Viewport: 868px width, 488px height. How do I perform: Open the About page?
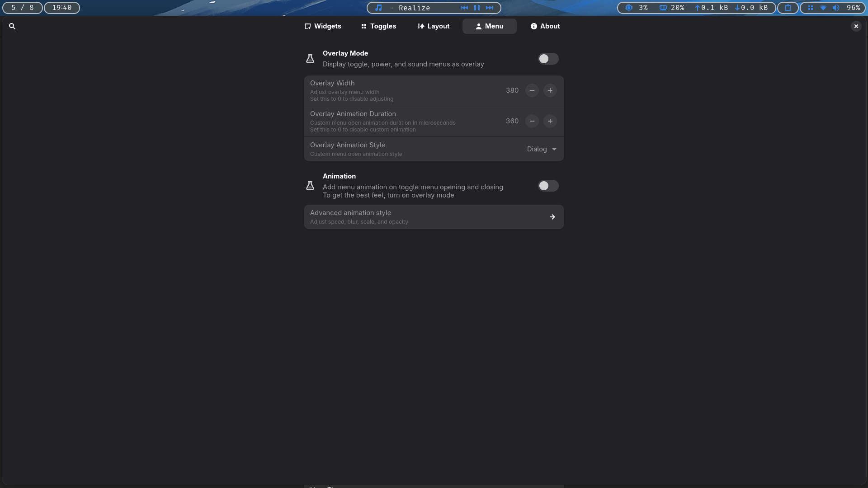(545, 26)
